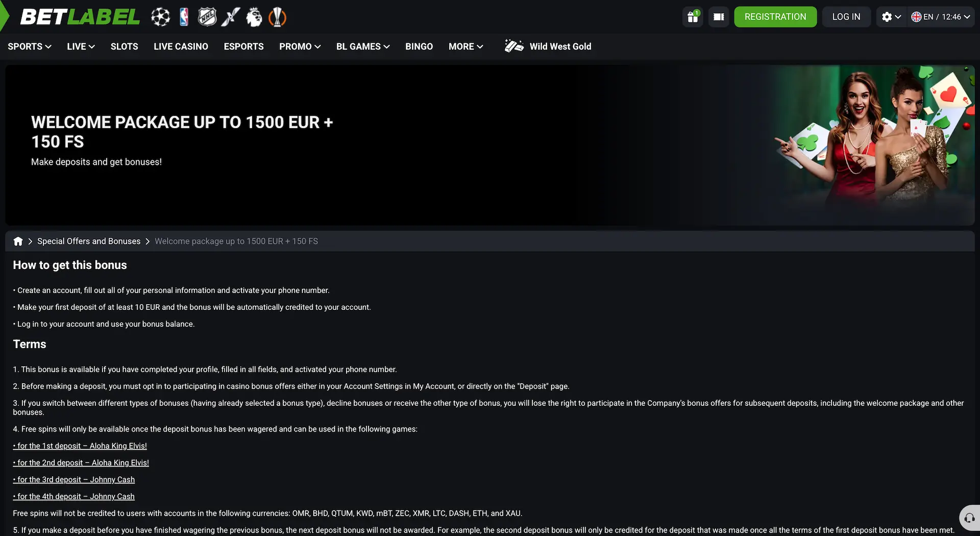Click the LOG IN button
This screenshot has width=980, height=536.
click(x=846, y=17)
